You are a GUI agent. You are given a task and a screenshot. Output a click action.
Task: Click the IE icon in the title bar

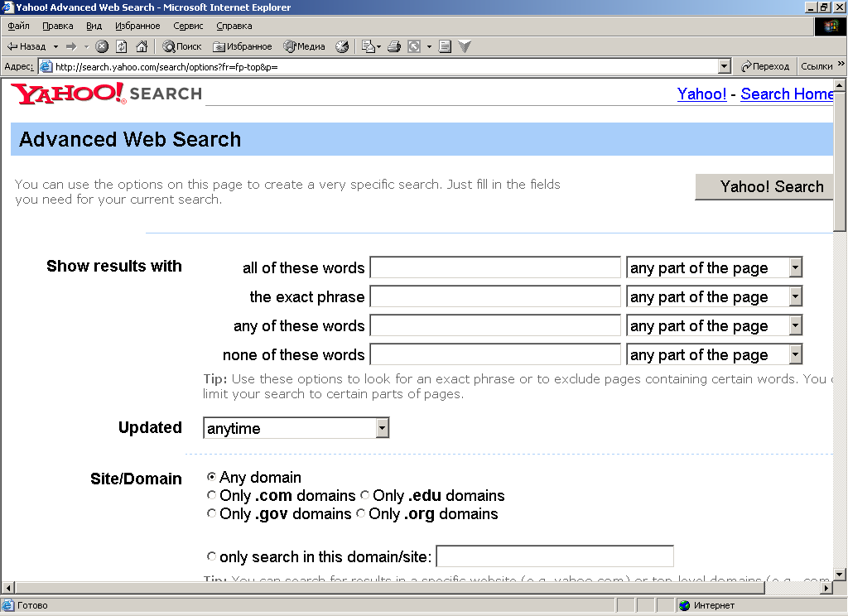click(7, 7)
